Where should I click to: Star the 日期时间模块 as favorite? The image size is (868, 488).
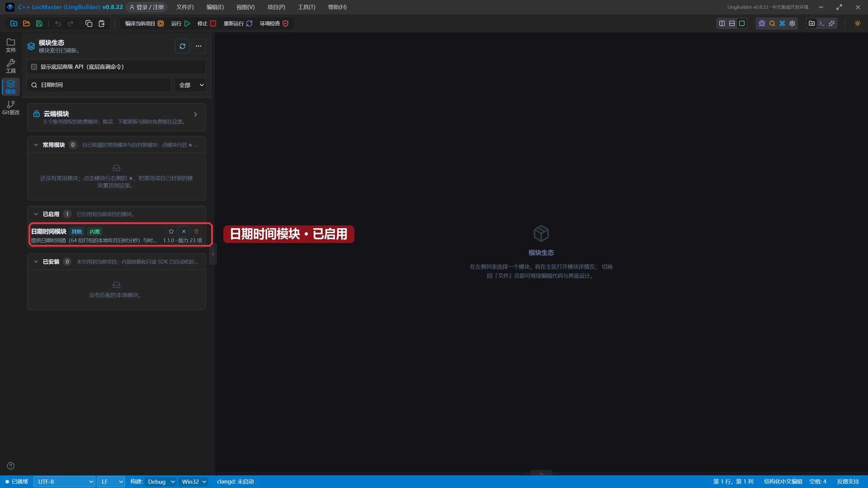pyautogui.click(x=171, y=231)
